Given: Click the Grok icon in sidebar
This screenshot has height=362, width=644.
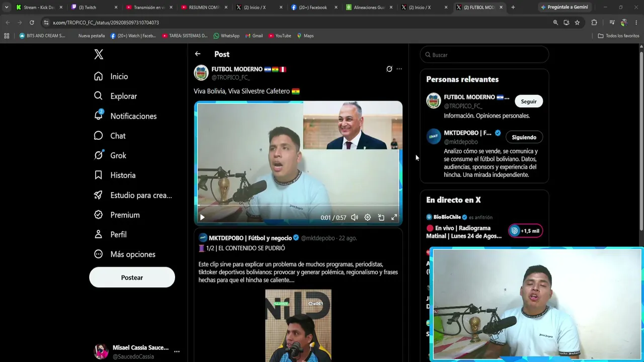Looking at the screenshot, I should pyautogui.click(x=99, y=155).
